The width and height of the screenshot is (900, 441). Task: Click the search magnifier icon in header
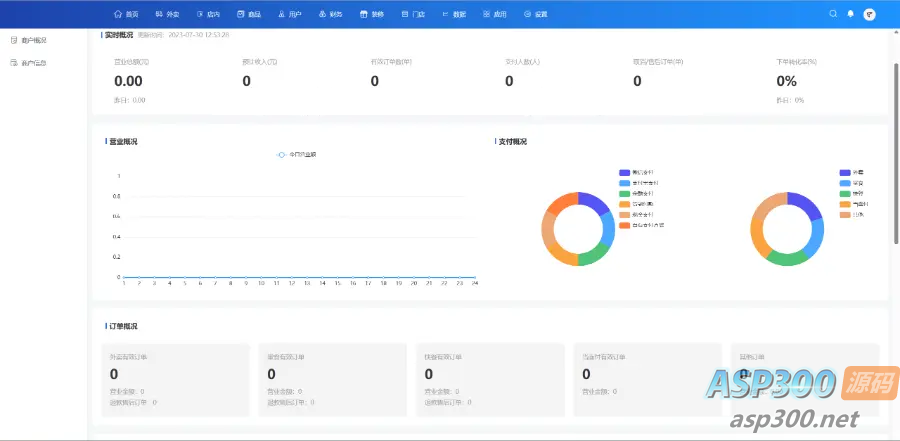click(x=833, y=14)
